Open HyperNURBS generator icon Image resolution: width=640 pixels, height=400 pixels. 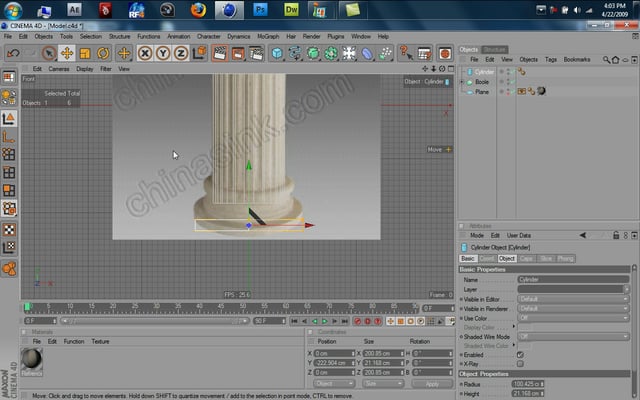point(313,53)
